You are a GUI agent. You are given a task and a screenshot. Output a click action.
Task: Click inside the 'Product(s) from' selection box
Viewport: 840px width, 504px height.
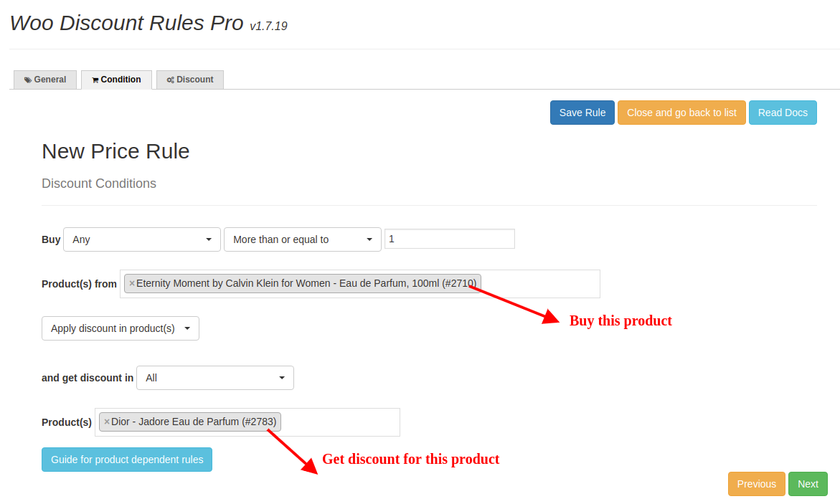539,284
